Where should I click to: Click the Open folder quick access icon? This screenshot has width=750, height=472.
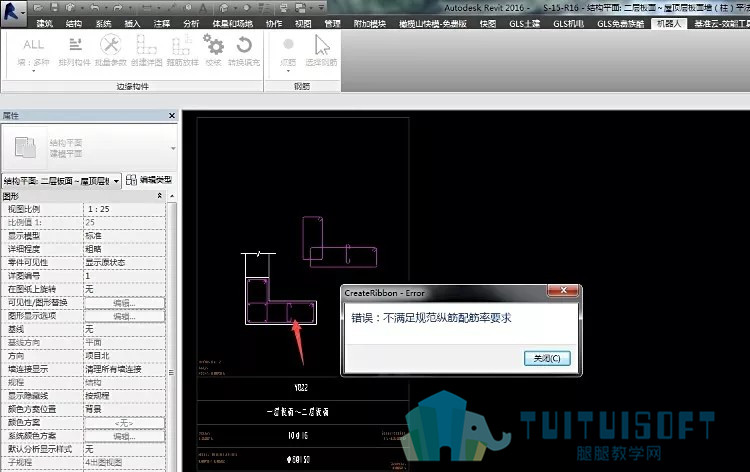[39, 8]
